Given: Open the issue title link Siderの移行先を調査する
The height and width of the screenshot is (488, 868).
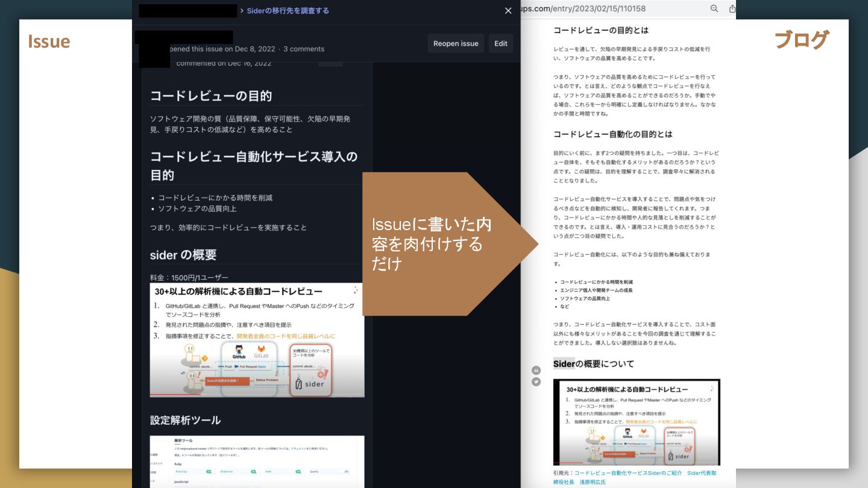Looking at the screenshot, I should 288,10.
